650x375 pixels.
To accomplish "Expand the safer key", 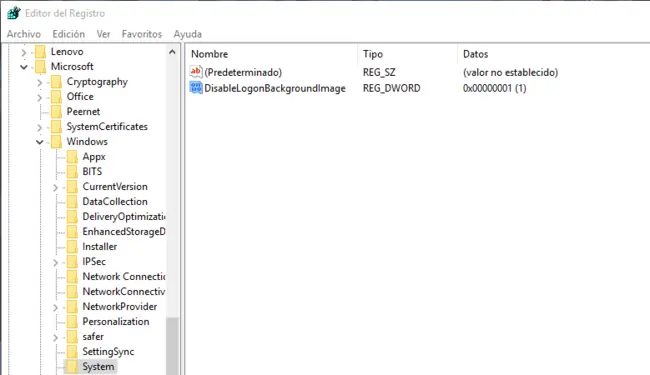I will 55,337.
